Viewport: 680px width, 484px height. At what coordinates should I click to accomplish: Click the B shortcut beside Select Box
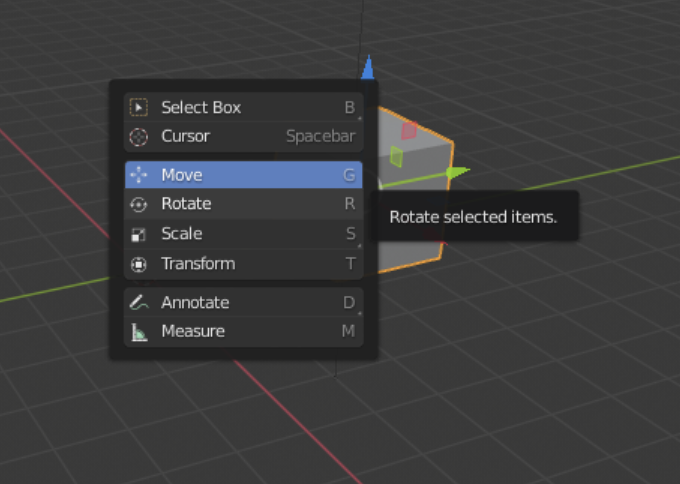350,108
